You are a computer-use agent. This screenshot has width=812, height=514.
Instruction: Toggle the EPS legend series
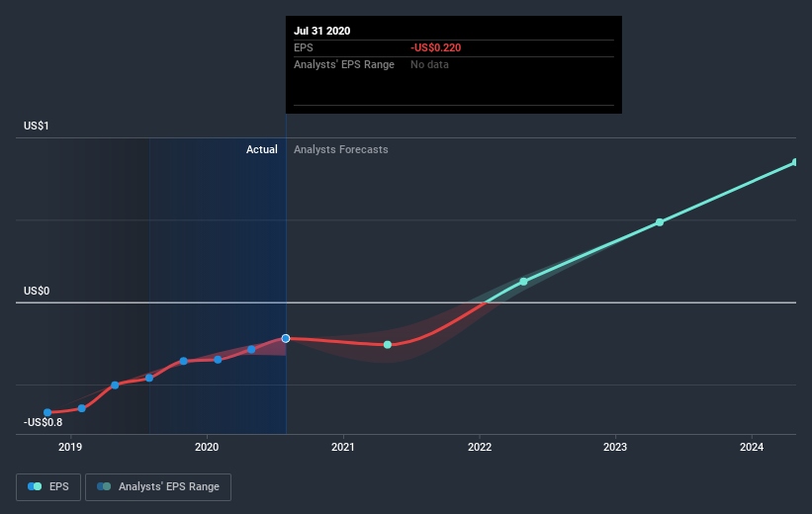(48, 486)
